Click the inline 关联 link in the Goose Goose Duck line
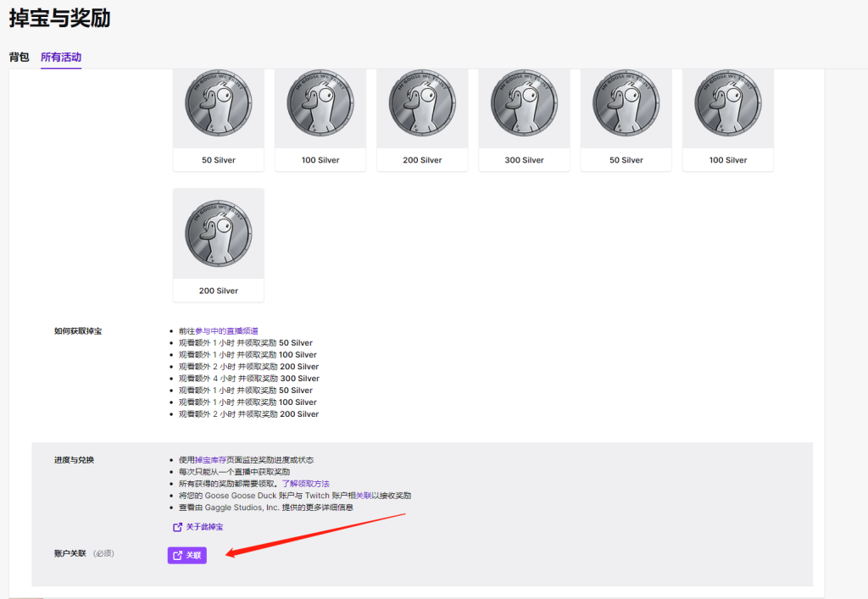This screenshot has width=868, height=599. (x=363, y=496)
